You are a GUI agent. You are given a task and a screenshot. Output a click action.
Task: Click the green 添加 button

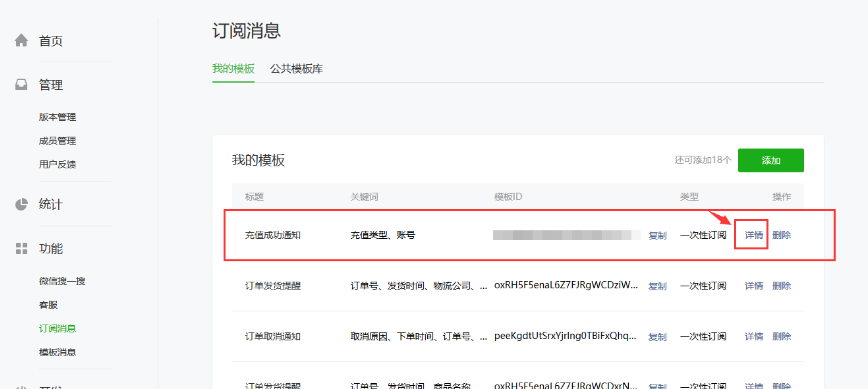point(771,160)
